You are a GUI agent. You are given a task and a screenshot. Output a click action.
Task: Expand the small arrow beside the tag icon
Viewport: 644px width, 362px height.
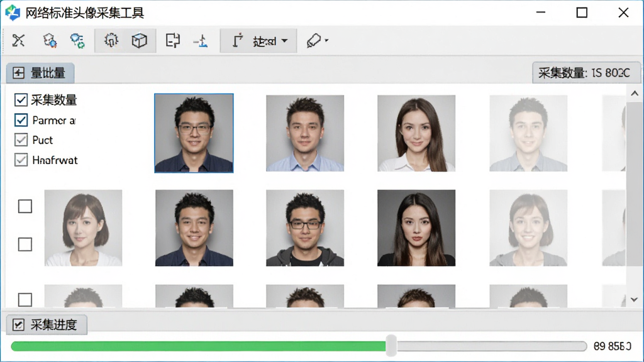point(326,41)
